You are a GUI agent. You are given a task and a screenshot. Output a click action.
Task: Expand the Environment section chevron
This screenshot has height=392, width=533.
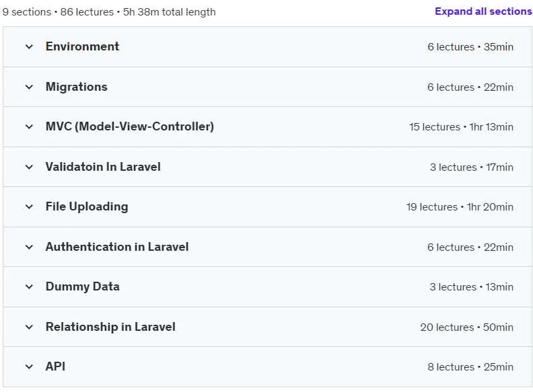pyautogui.click(x=29, y=46)
